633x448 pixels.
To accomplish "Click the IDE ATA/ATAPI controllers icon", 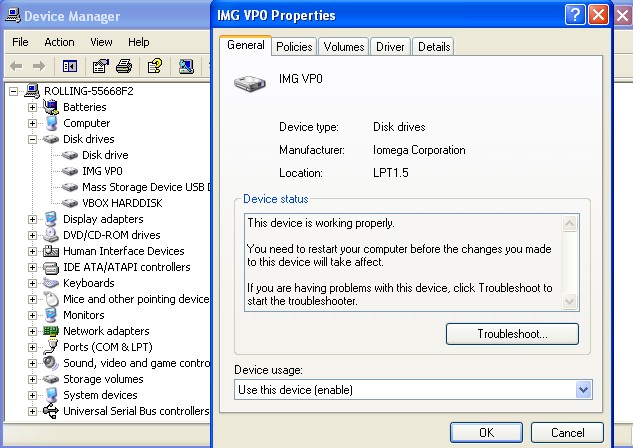I will pos(51,267).
